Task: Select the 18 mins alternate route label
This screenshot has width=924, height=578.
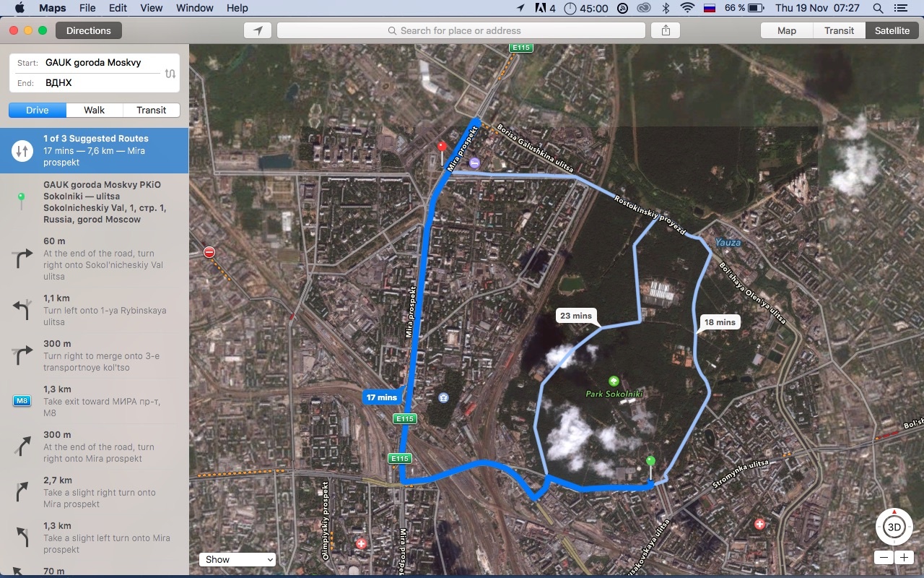Action: point(720,322)
